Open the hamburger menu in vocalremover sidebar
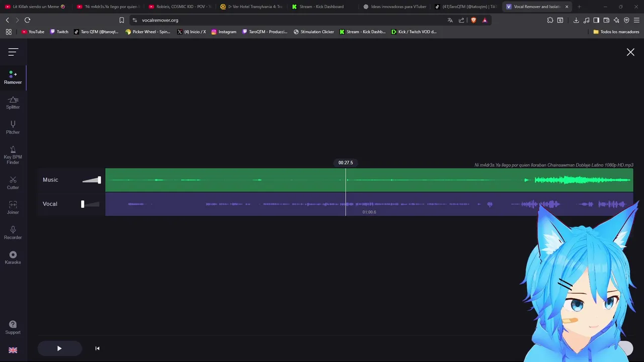Screen dimensions: 644x362 pyautogui.click(x=13, y=52)
